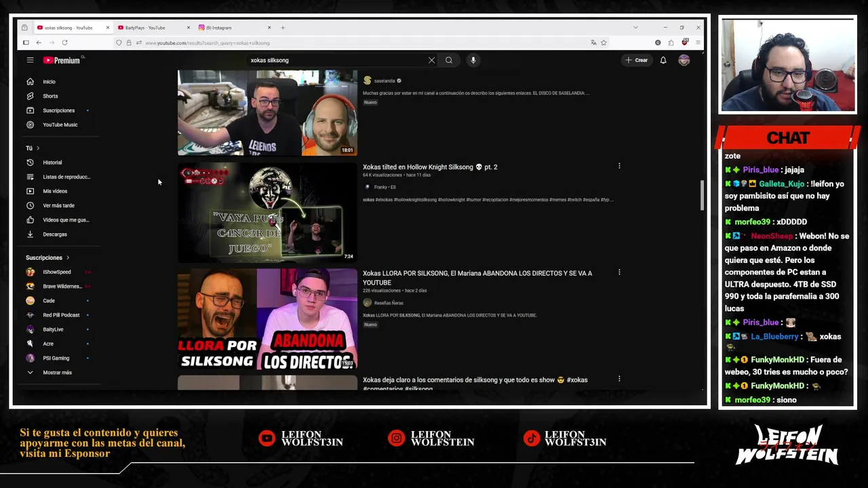
Task: Clear the search box with the X
Action: pyautogui.click(x=431, y=60)
